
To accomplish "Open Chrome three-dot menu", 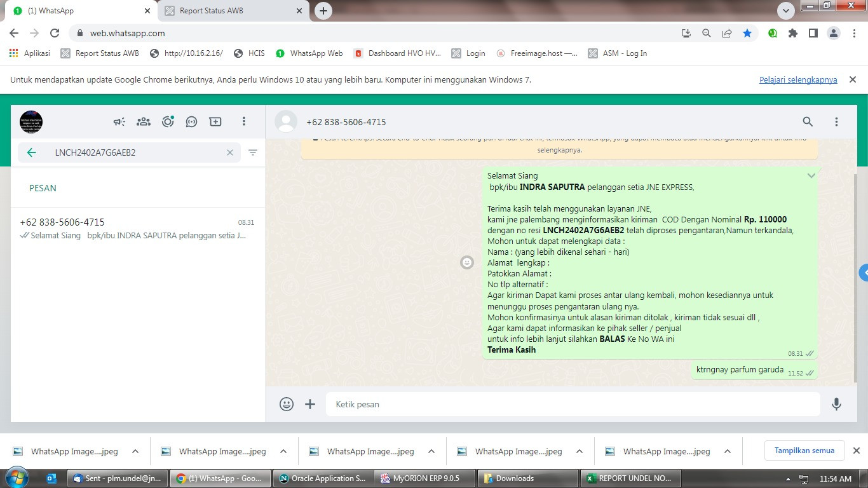I will coord(853,33).
